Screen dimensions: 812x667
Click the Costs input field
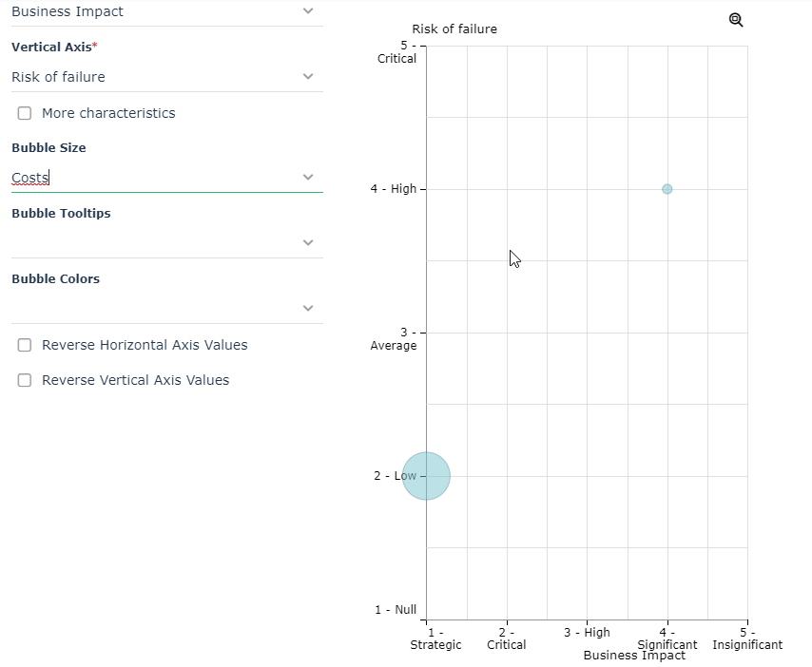click(x=143, y=178)
